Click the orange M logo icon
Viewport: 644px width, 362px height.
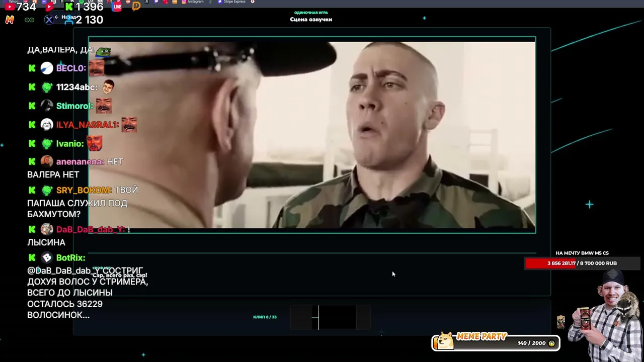tap(10, 20)
